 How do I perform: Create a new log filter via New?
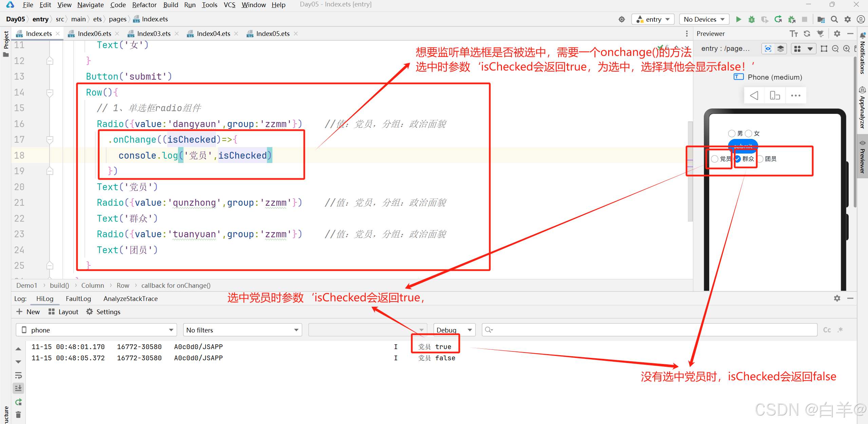click(28, 311)
